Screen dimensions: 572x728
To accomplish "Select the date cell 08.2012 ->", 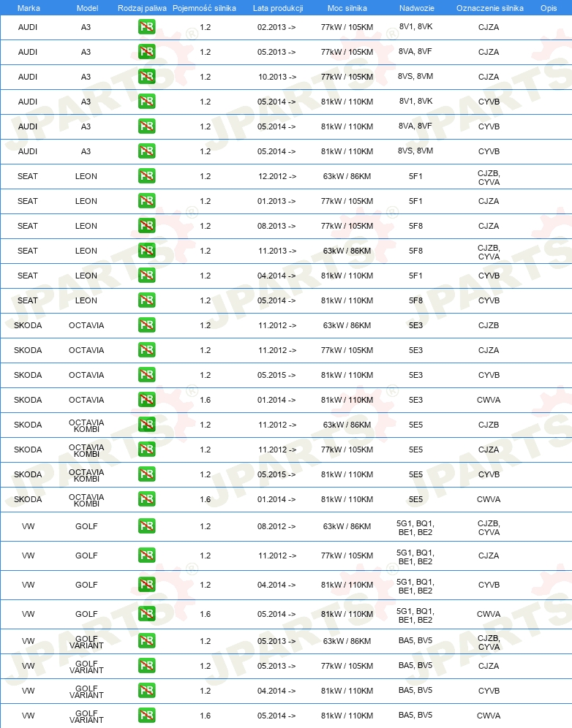I will coord(276,526).
